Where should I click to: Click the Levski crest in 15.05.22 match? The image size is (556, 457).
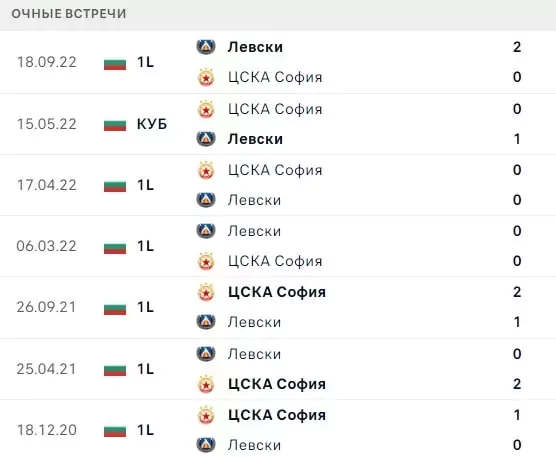(206, 139)
